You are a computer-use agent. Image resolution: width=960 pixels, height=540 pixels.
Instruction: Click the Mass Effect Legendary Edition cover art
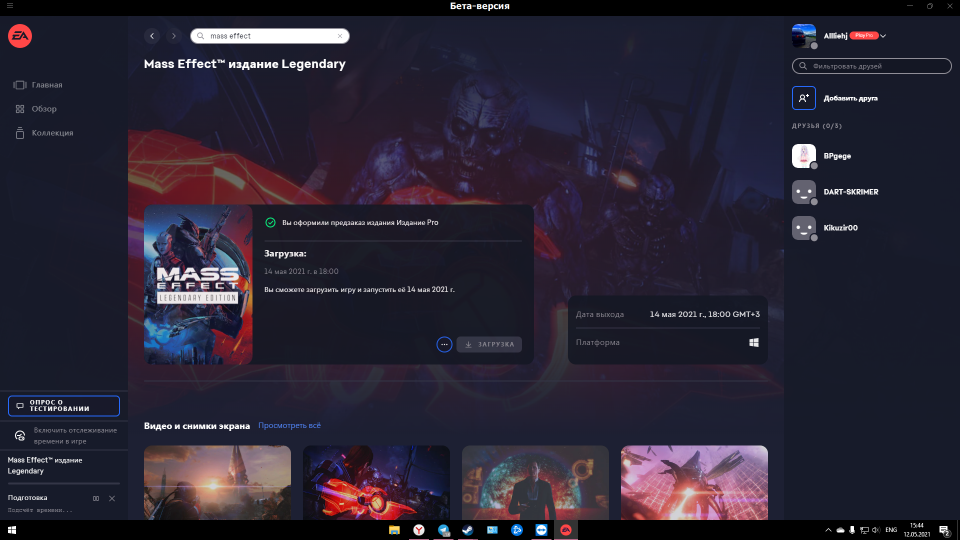point(198,285)
